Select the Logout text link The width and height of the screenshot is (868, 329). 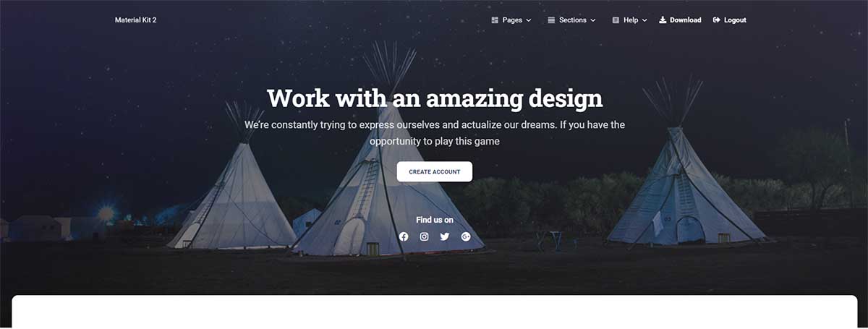tap(735, 20)
